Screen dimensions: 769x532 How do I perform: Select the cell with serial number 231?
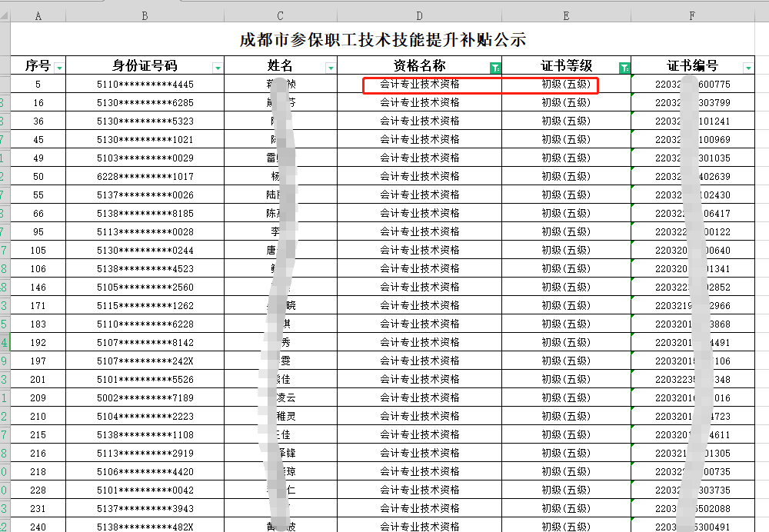(37, 507)
